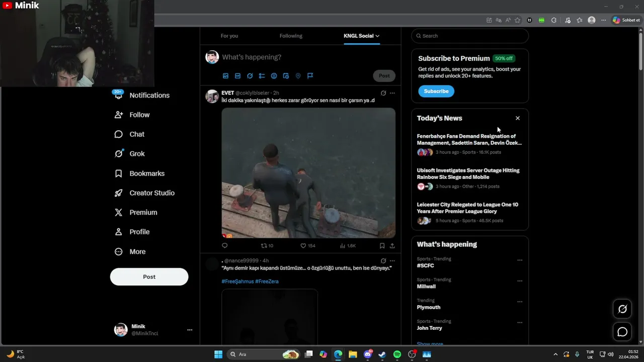The height and width of the screenshot is (362, 644).
Task: Open Spotify from taskbar
Action: pyautogui.click(x=397, y=354)
